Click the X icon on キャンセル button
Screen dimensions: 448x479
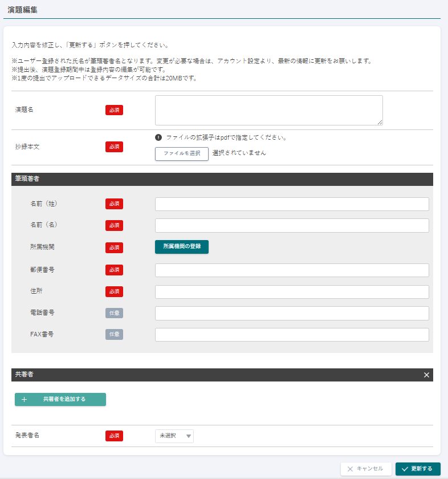coord(350,469)
